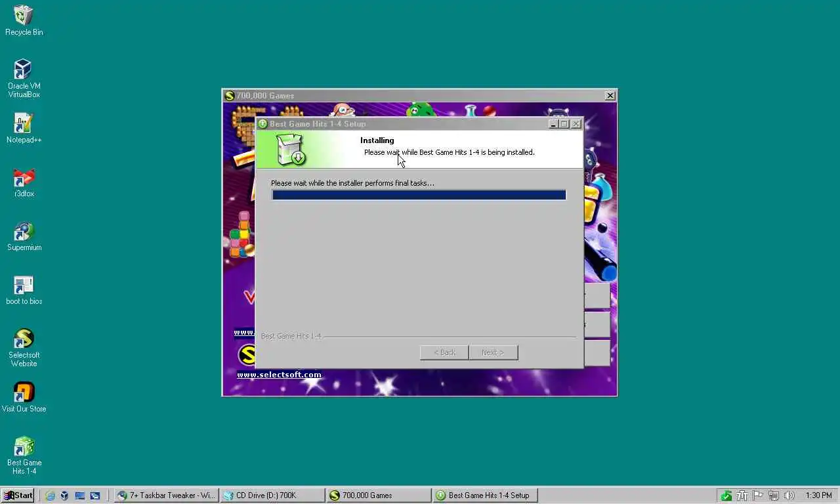Launch the r3dfox browser icon
Viewport: 840px width, 504px height.
click(x=24, y=182)
